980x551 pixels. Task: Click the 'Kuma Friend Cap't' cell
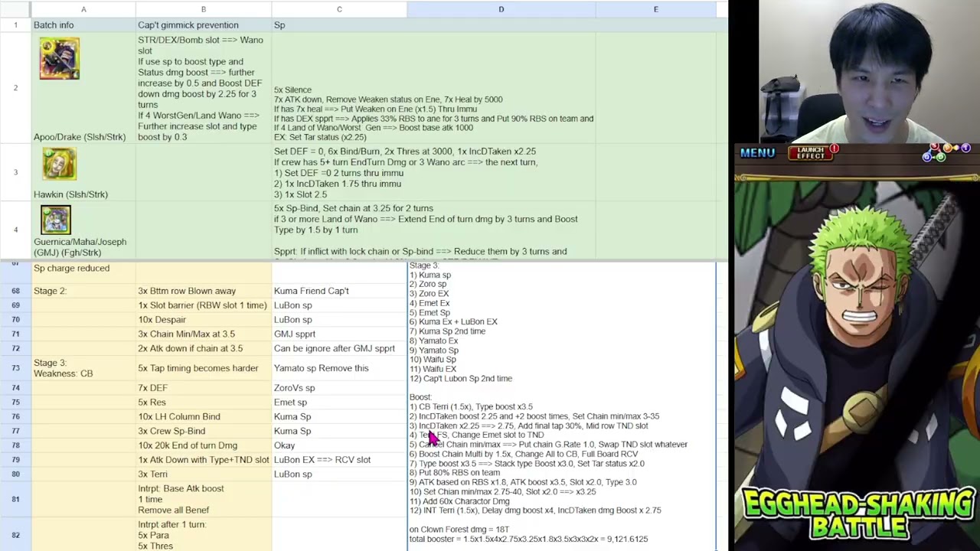click(339, 291)
